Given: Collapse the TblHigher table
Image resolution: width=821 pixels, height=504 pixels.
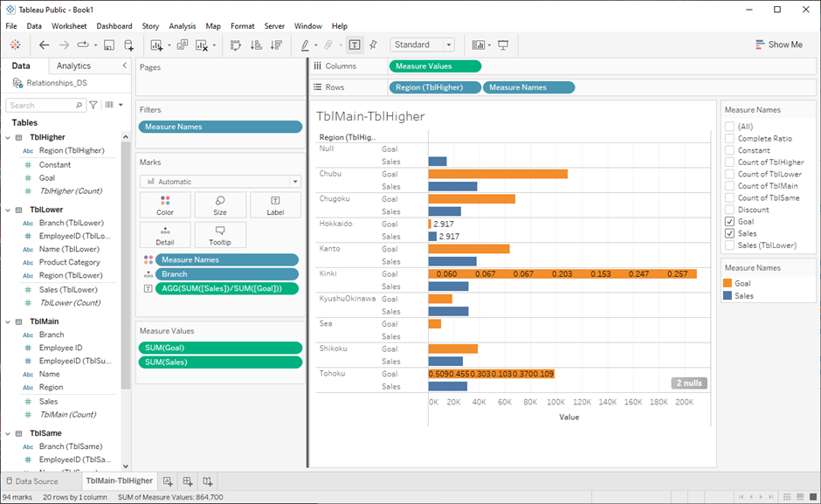Looking at the screenshot, I should [x=8, y=137].
